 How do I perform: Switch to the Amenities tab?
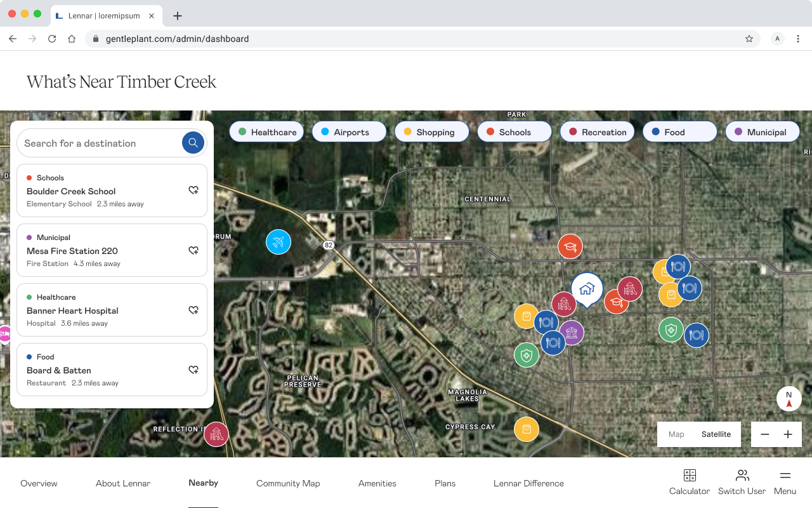pyautogui.click(x=377, y=483)
